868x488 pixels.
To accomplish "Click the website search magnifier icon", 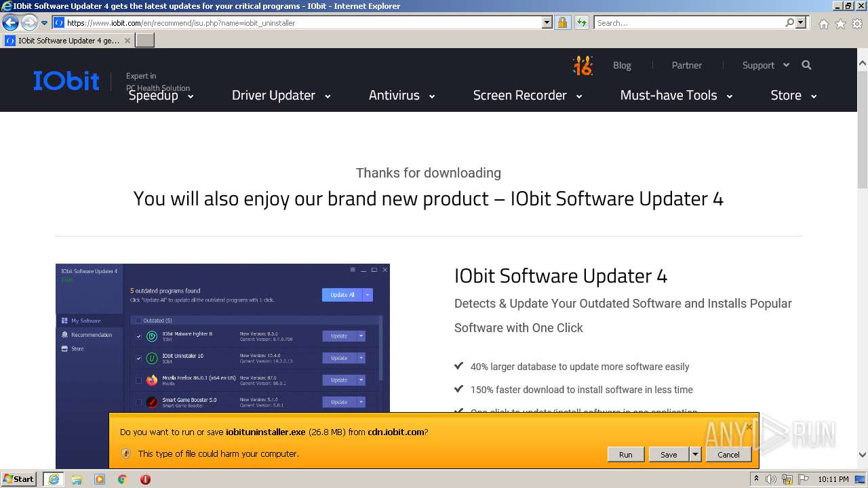I will 806,65.
